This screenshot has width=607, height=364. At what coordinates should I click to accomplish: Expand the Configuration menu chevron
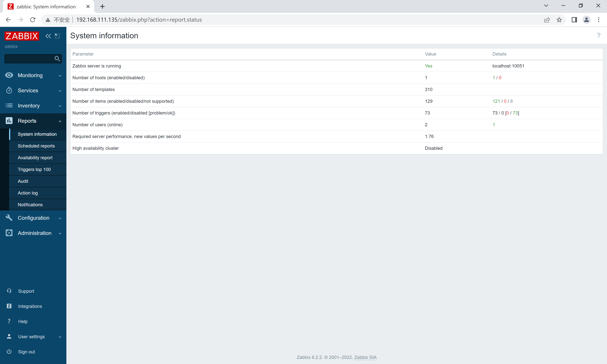[60, 218]
